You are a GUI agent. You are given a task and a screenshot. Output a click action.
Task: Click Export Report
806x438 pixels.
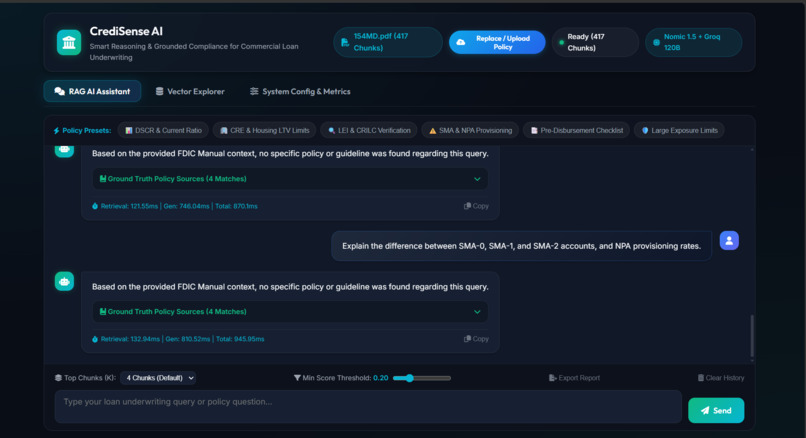coord(574,378)
